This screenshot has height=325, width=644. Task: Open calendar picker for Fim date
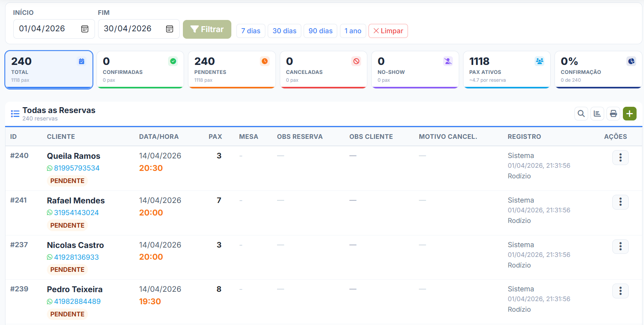pos(170,29)
